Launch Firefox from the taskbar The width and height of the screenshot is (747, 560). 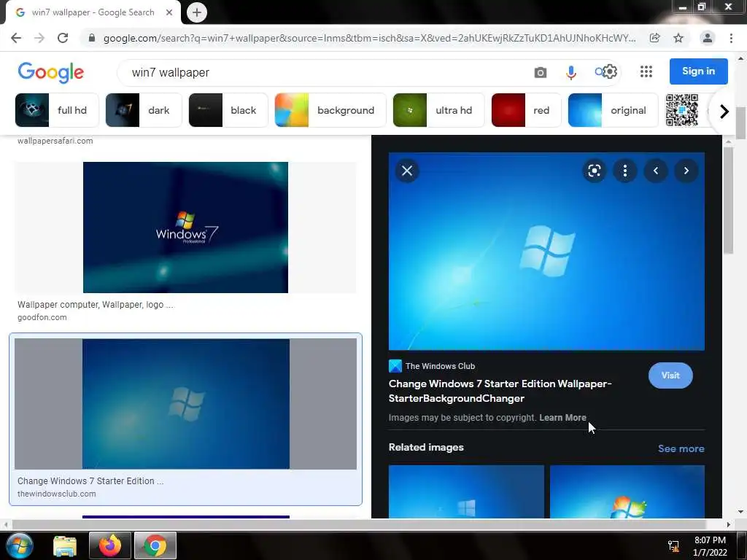tap(110, 545)
